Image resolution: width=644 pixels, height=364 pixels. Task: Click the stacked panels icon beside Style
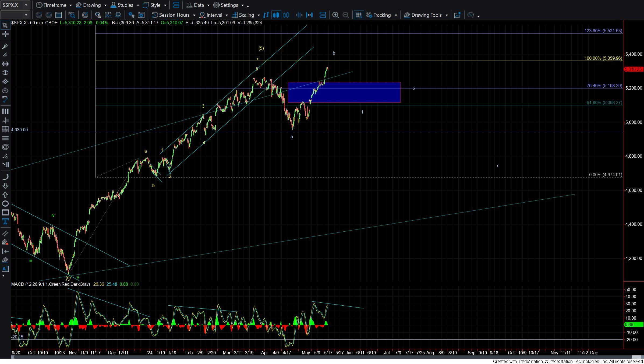click(176, 5)
